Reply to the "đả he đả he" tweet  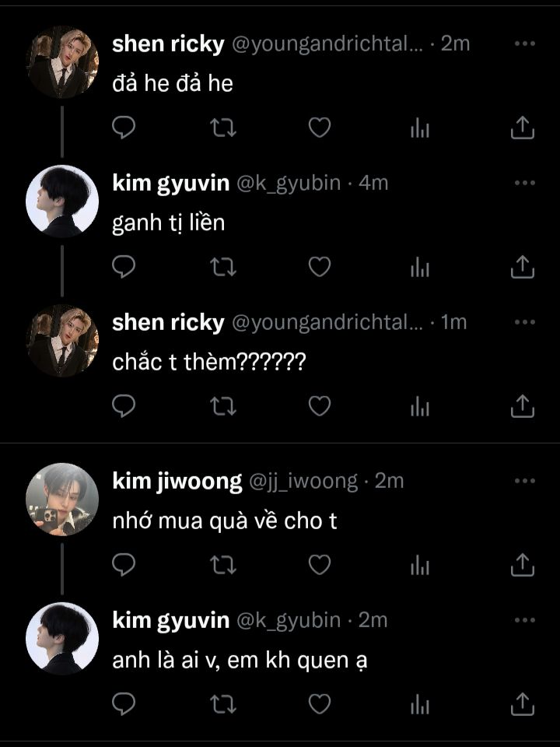[x=124, y=127]
